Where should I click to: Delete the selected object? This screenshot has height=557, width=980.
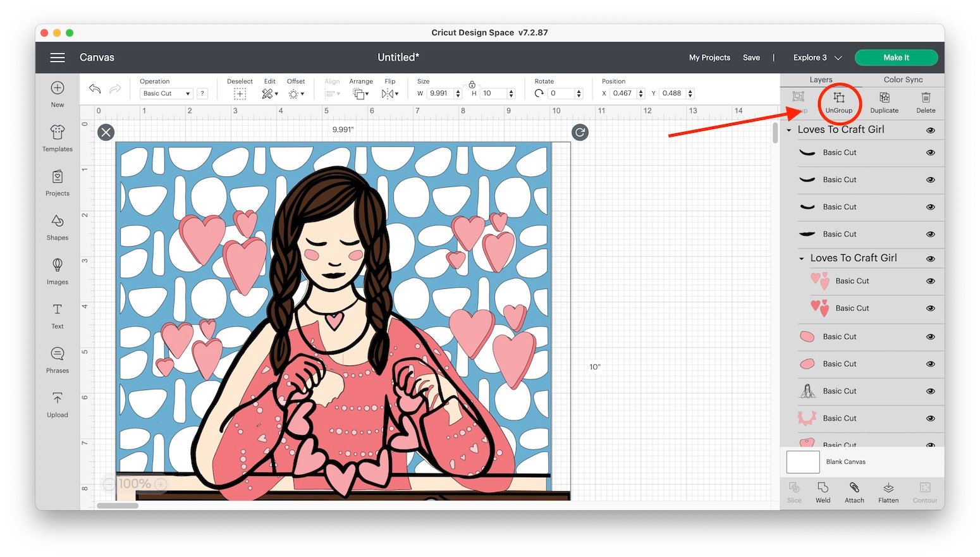(x=926, y=102)
